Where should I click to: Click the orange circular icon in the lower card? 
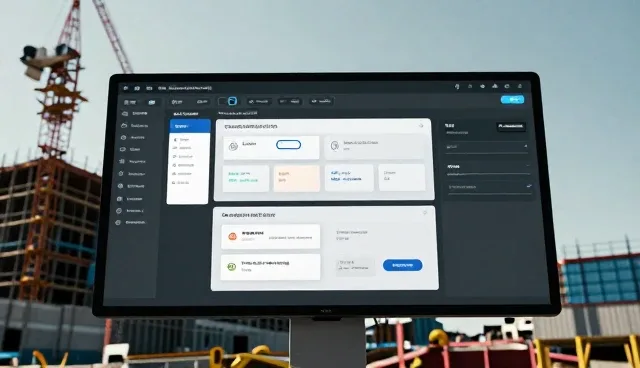click(x=232, y=236)
